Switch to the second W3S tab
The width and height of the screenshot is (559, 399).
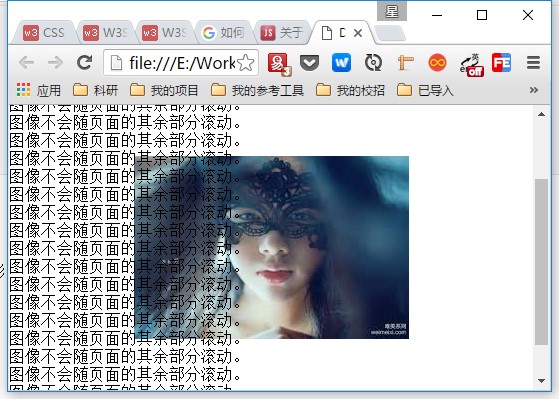[x=104, y=33]
